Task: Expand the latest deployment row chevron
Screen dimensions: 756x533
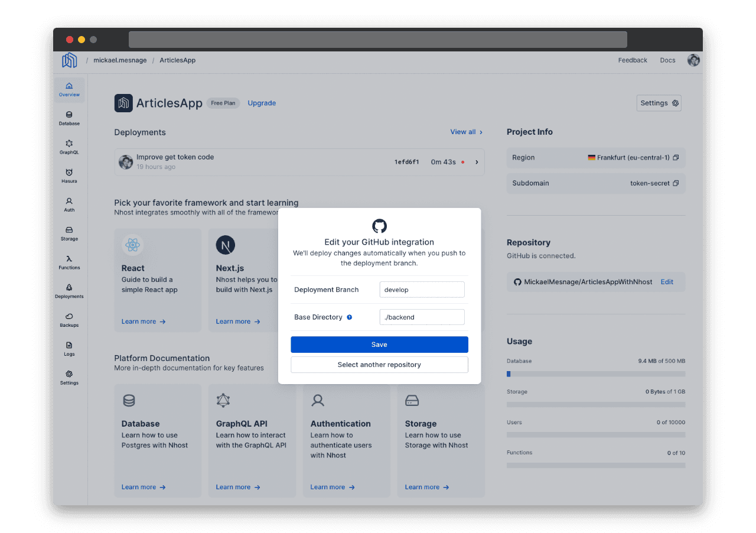Action: (x=477, y=162)
